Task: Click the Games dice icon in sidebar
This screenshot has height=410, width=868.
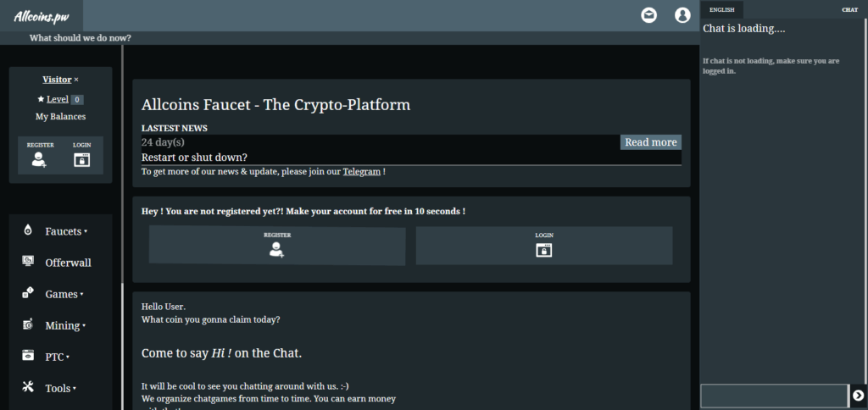Action: (x=28, y=293)
